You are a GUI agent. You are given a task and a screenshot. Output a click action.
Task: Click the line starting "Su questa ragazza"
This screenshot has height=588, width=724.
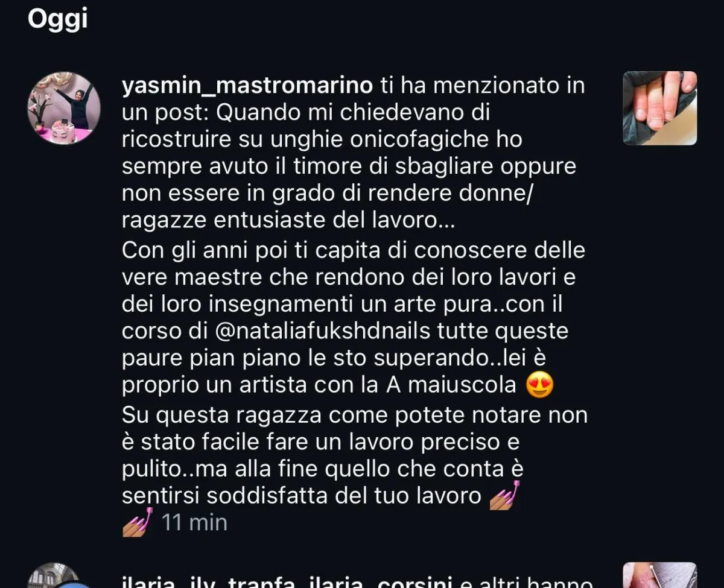[355, 416]
